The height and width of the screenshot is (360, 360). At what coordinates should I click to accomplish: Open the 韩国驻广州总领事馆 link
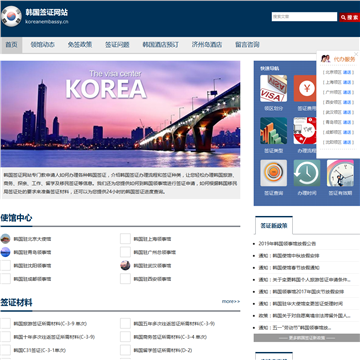[x=155, y=252]
